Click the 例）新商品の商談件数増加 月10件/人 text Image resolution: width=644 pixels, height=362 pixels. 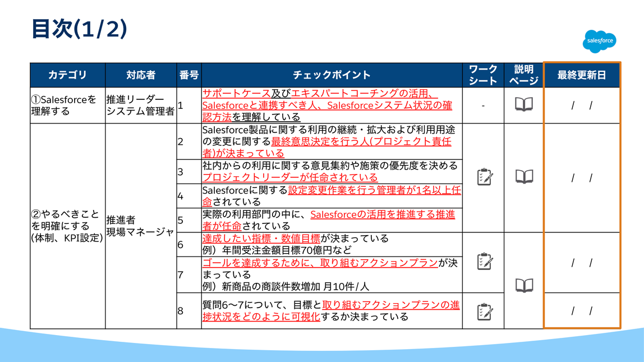click(286, 286)
